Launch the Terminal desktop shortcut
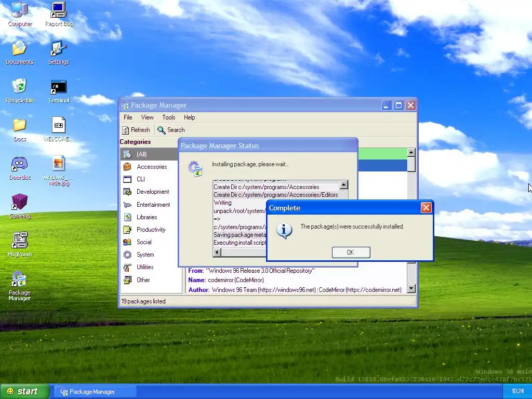This screenshot has height=399, width=532. click(59, 91)
